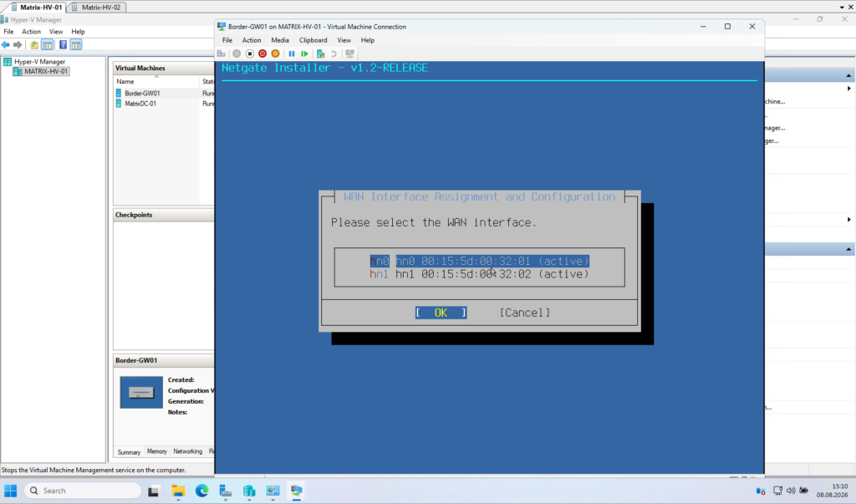Image resolution: width=856 pixels, height=504 pixels.
Task: Open Help menu in Hyper-V Manager
Action: point(78,32)
